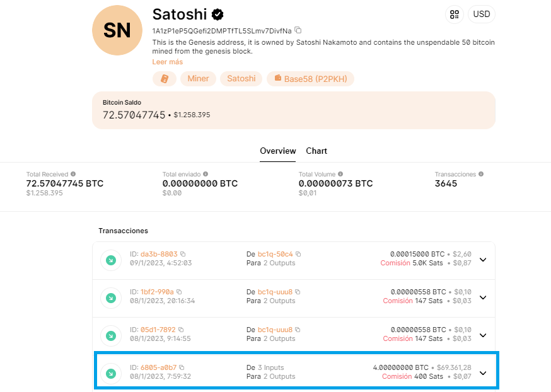The height and width of the screenshot is (392, 551).
Task: Open transaction link 05d1-7892
Action: click(158, 330)
